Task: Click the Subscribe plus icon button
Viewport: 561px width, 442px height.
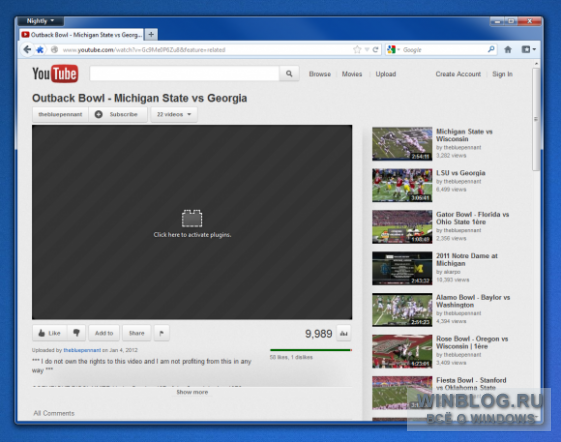Action: 98,114
